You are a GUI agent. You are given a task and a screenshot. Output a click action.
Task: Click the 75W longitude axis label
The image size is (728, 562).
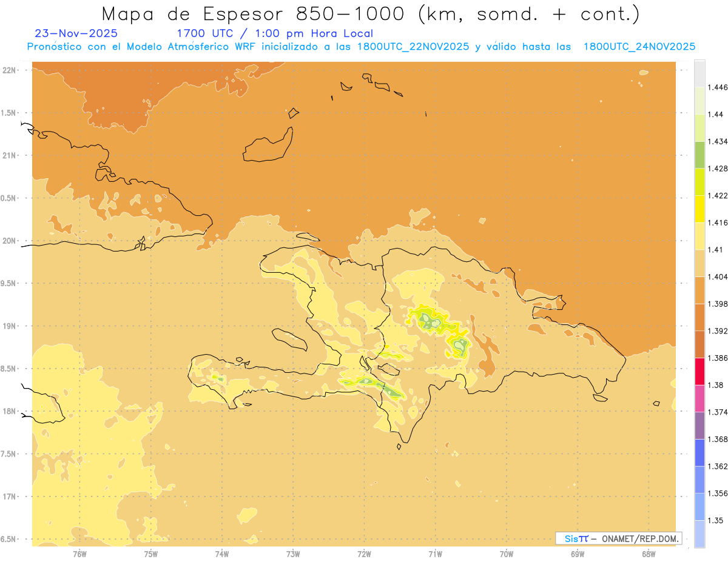[x=151, y=554]
